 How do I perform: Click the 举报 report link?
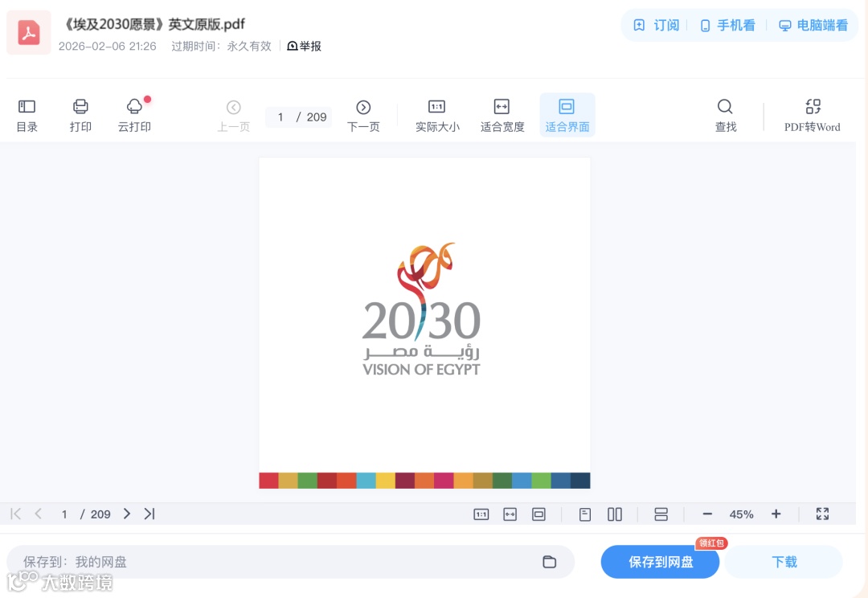(x=305, y=46)
